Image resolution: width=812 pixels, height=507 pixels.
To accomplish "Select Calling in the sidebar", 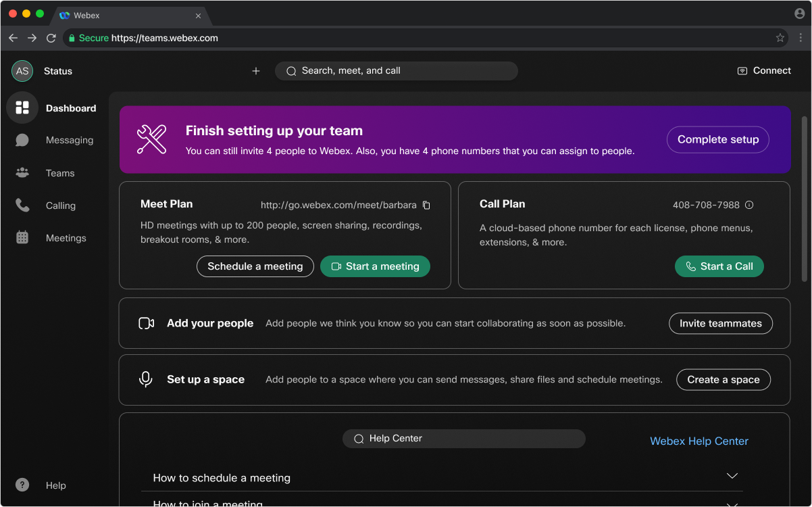I will pos(61,206).
